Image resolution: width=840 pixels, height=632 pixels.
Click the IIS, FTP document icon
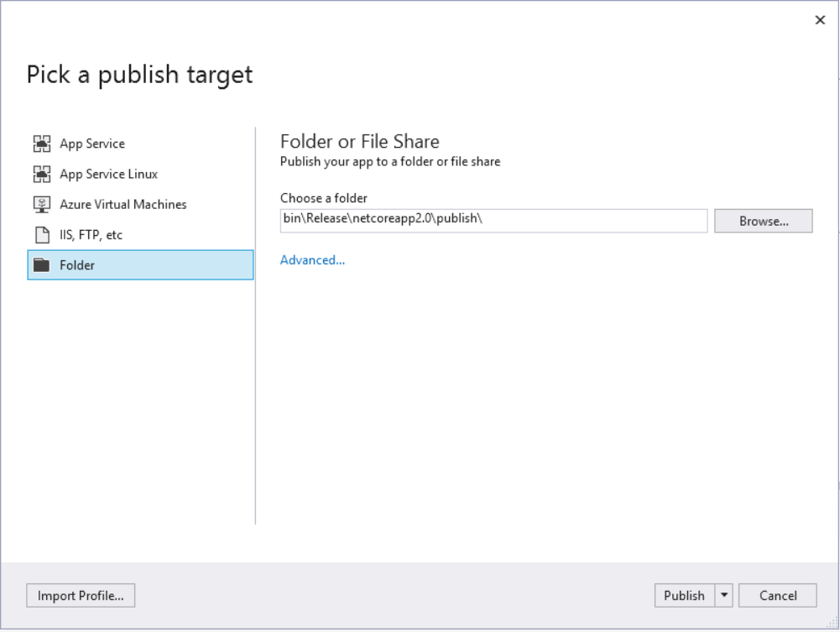click(x=42, y=235)
